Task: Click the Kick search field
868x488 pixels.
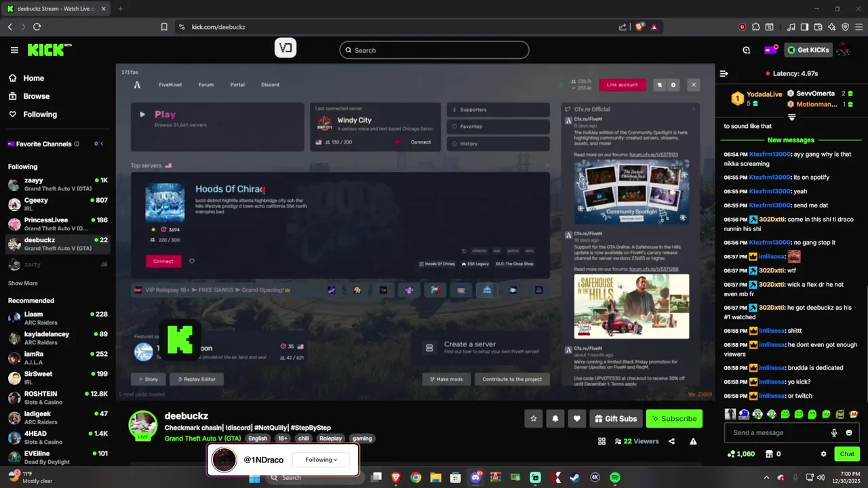Action: tap(434, 50)
